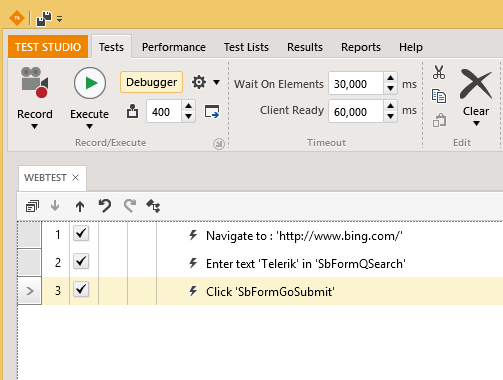503x380 pixels.
Task: Toggle the Debugger button
Action: [151, 82]
